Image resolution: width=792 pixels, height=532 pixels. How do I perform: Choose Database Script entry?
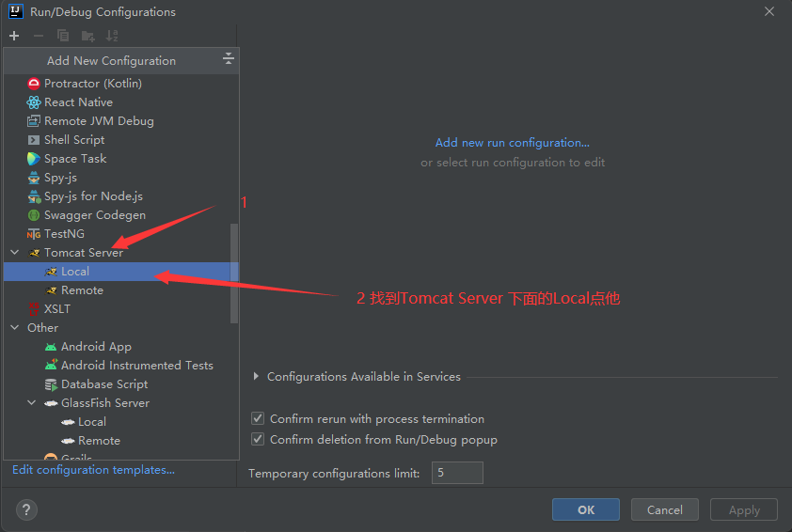(x=121, y=384)
